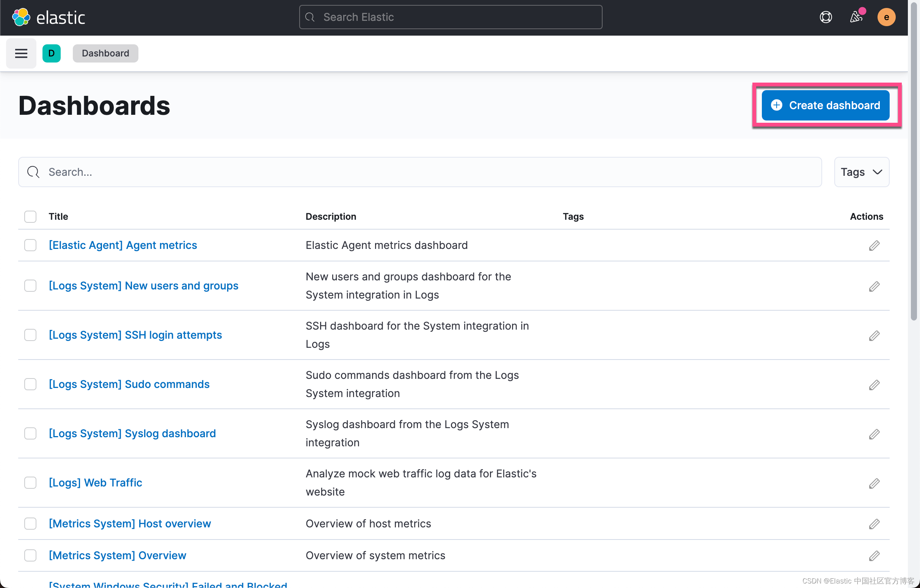Click the green D space avatar
This screenshot has width=920, height=588.
click(51, 53)
